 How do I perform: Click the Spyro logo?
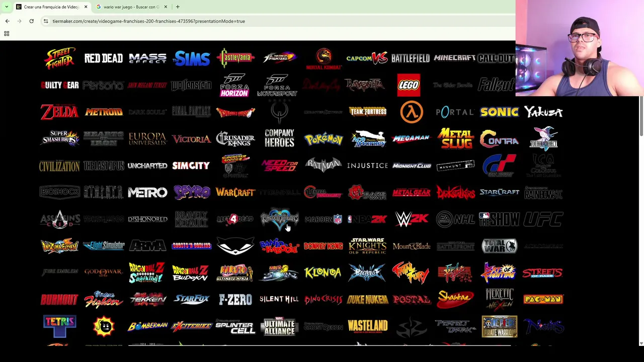click(x=191, y=192)
